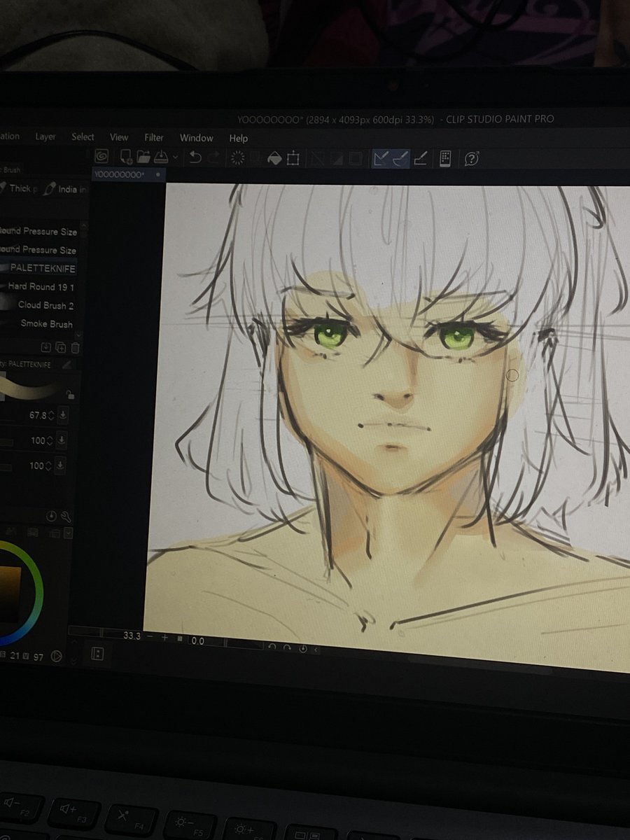Image resolution: width=630 pixels, height=840 pixels.
Task: Click the Undo arrow icon
Action: (195, 157)
